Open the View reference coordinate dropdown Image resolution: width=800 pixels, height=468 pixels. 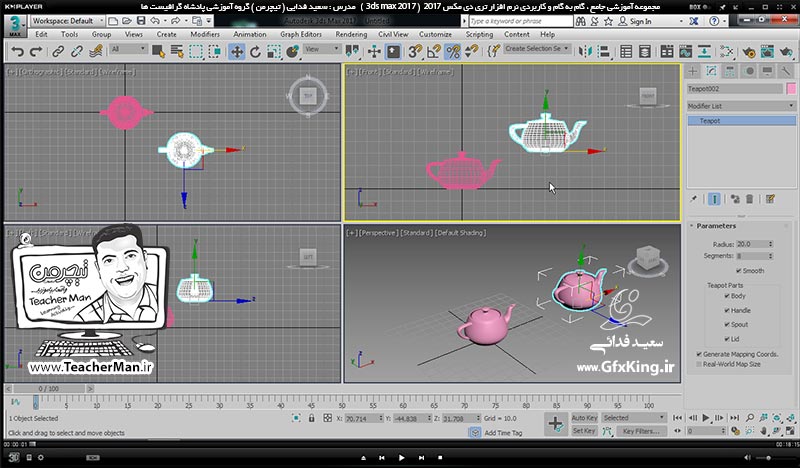[322, 49]
